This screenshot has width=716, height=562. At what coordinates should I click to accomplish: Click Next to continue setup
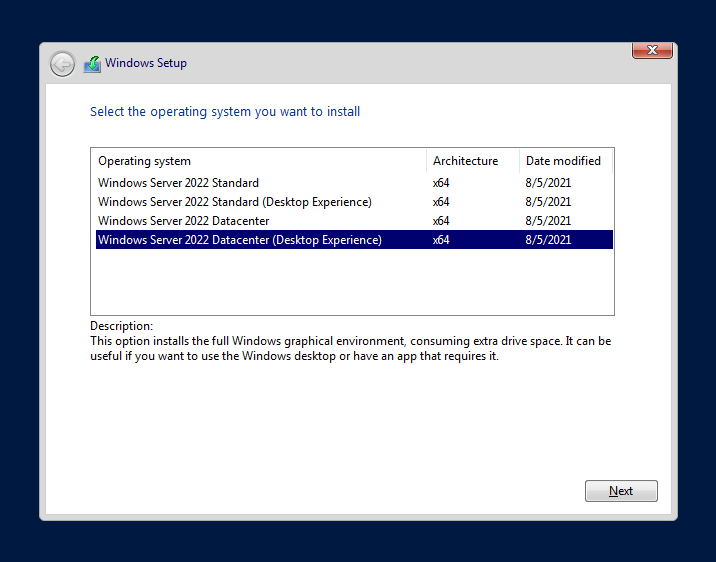click(621, 491)
